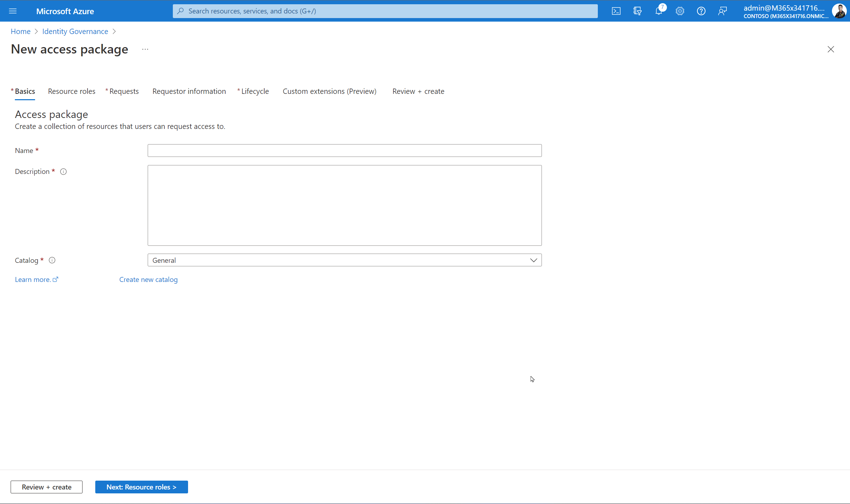Select the Review + create tab

pyautogui.click(x=418, y=91)
